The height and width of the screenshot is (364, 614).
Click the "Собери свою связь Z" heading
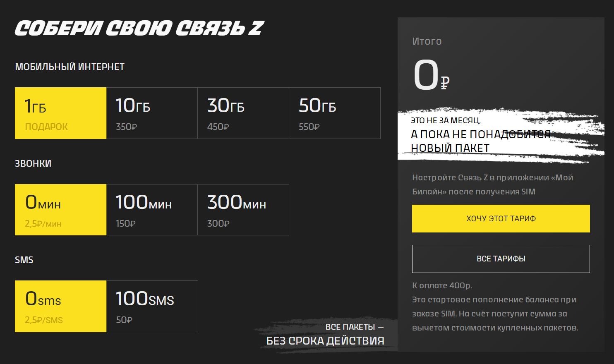pyautogui.click(x=139, y=28)
